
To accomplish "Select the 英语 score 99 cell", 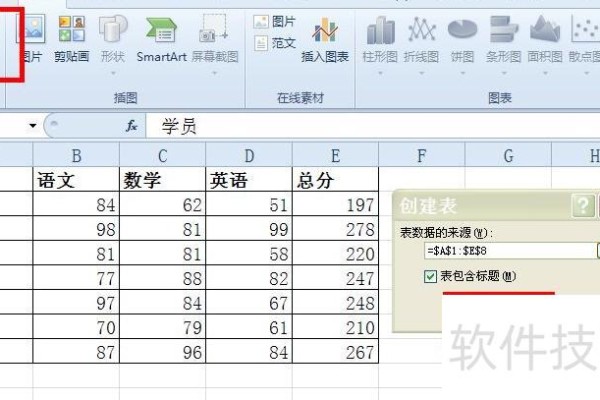I will tap(249, 229).
